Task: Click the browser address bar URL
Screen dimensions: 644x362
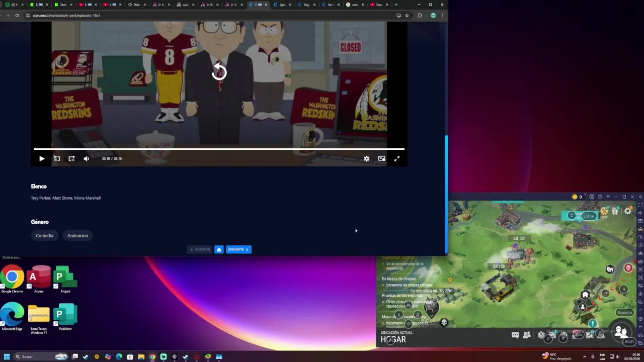Action: pyautogui.click(x=66, y=16)
